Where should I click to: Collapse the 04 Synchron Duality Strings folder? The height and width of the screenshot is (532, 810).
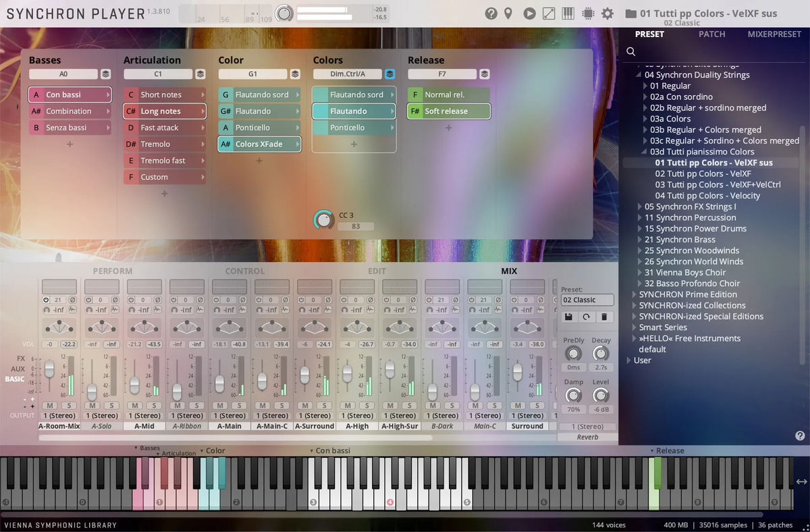pyautogui.click(x=639, y=75)
